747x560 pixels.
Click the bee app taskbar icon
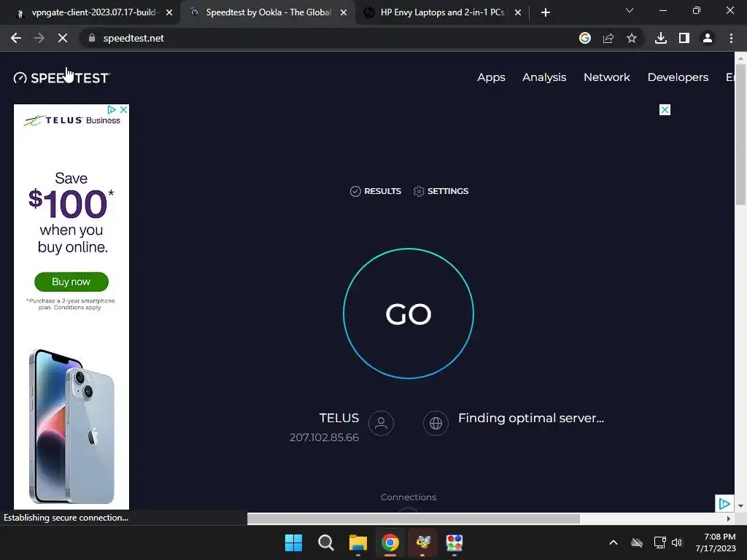[422, 542]
